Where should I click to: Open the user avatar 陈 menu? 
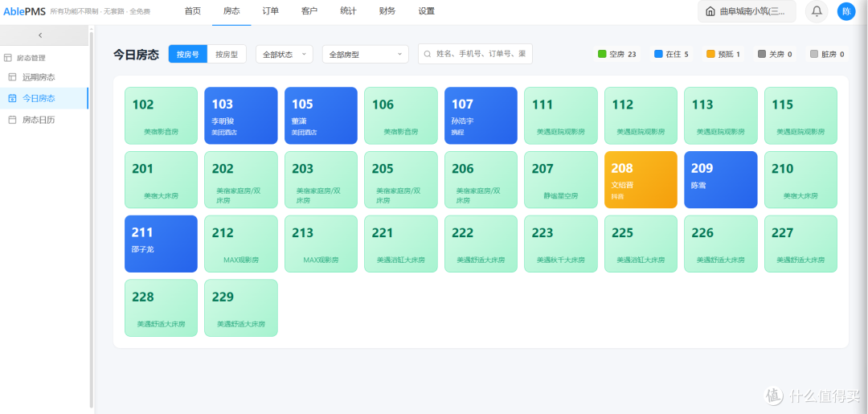click(846, 11)
